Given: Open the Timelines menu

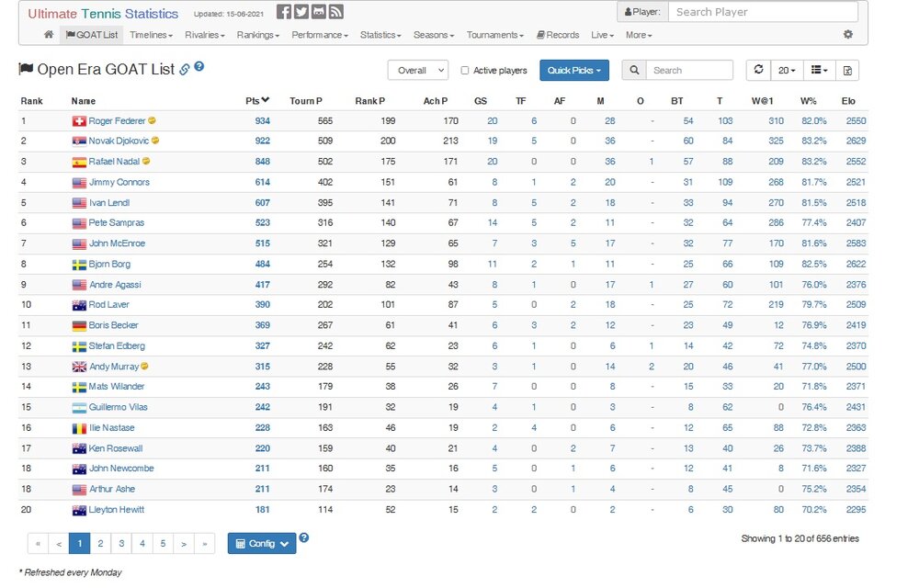Looking at the screenshot, I should [152, 35].
